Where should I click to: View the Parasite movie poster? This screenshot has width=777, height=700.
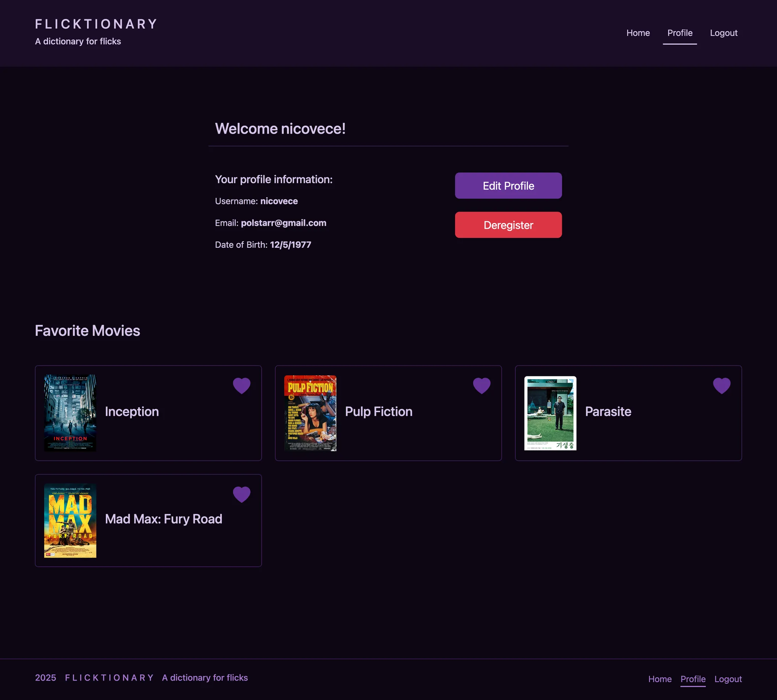pyautogui.click(x=550, y=413)
